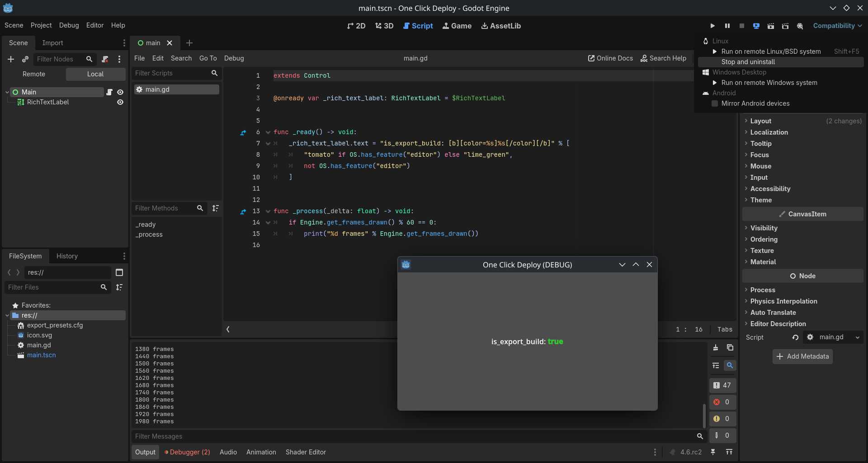The height and width of the screenshot is (463, 868).
Task: Clear the Output panel messages
Action: (x=716, y=347)
